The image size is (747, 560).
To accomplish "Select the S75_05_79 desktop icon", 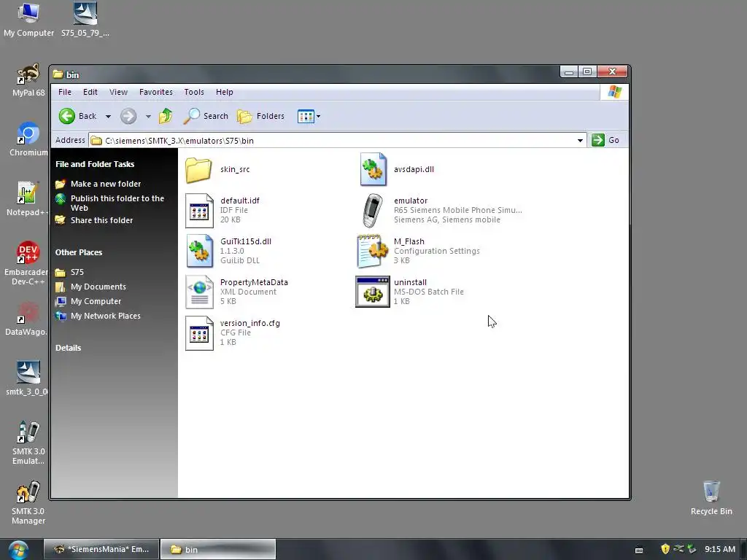I will point(85,20).
